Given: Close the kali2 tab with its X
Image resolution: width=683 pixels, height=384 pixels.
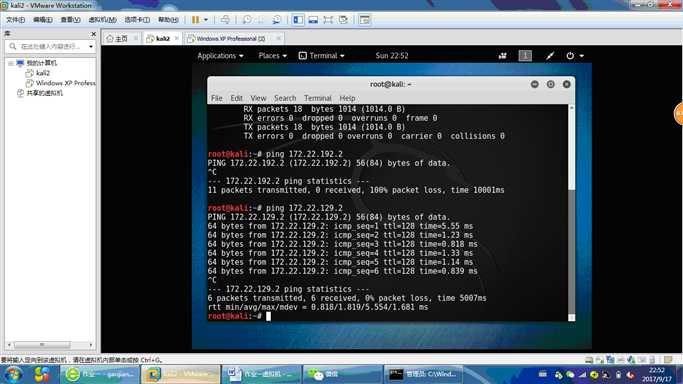Looking at the screenshot, I should pos(176,38).
